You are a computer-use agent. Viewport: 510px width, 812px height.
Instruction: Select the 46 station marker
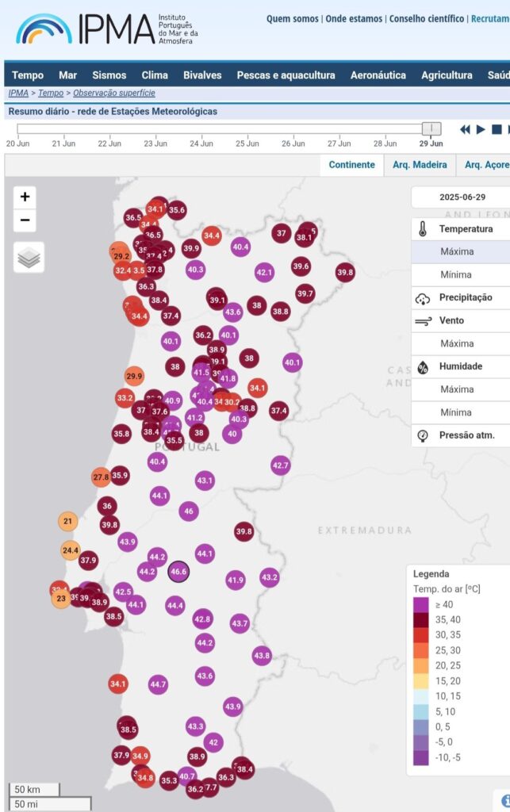click(x=189, y=511)
